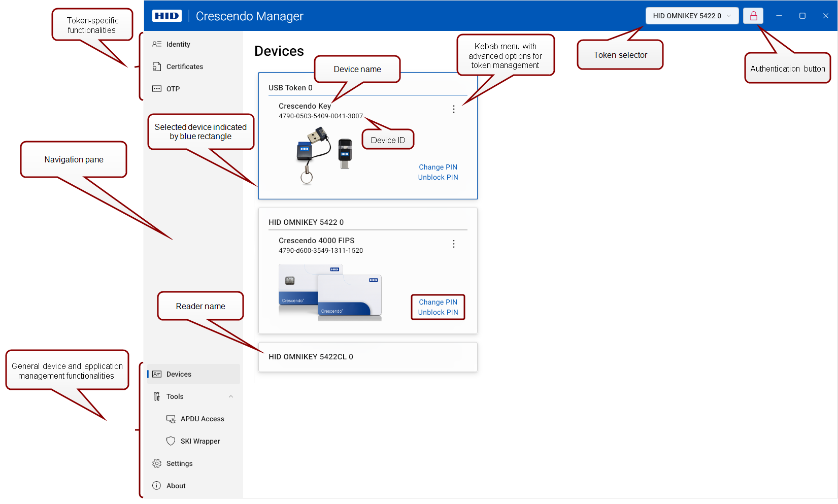
Task: Click the Tools wrench icon
Action: pos(157,396)
